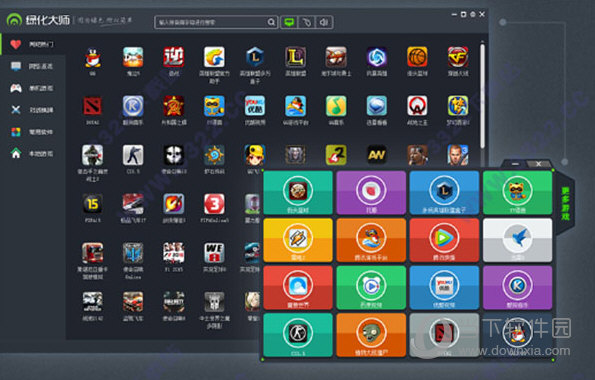Click the magnifier search icon
Screen dimensions: 595x380
(x=271, y=22)
